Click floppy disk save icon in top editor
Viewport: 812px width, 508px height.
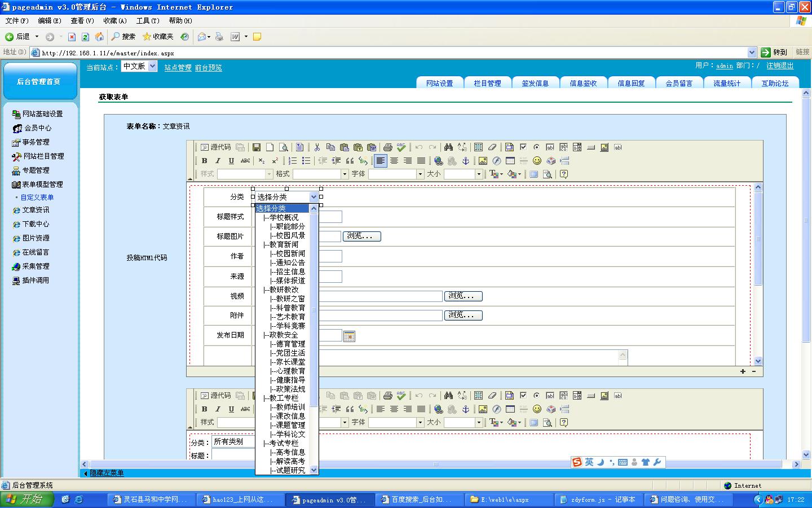(x=257, y=147)
